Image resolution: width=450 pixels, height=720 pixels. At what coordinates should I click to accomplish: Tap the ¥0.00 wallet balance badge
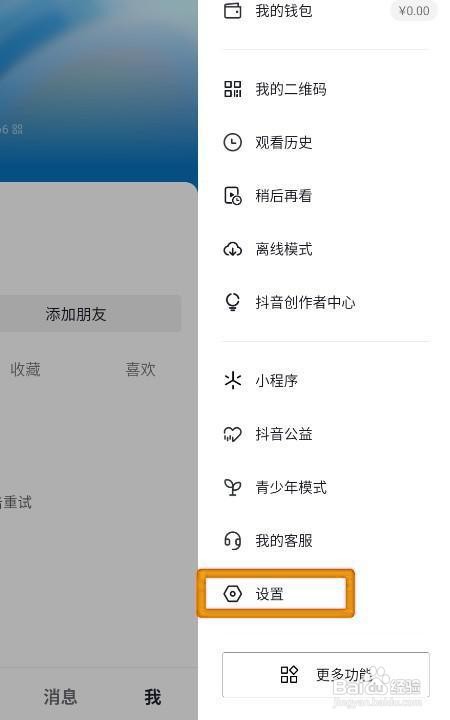pos(414,11)
